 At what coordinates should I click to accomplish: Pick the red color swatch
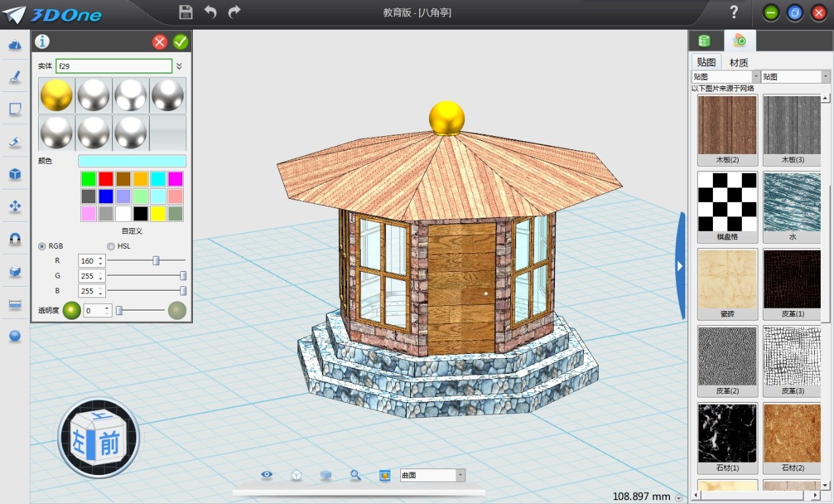106,179
